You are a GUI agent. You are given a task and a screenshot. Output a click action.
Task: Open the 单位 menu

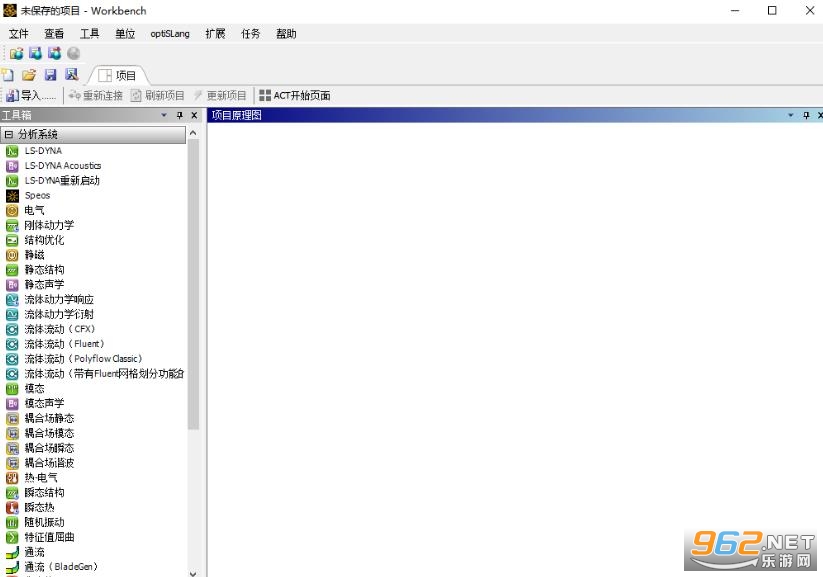coord(125,34)
